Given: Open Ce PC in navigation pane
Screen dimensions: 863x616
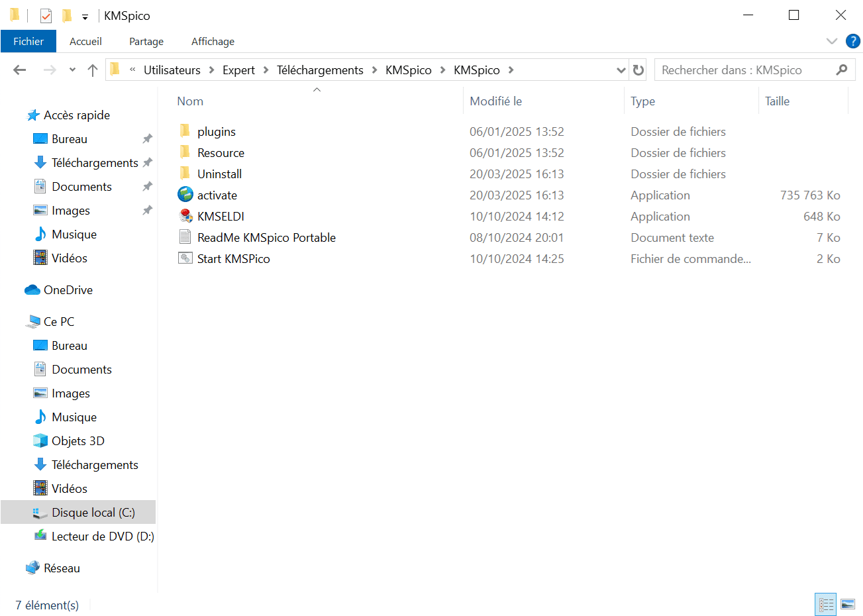Looking at the screenshot, I should point(50,322).
